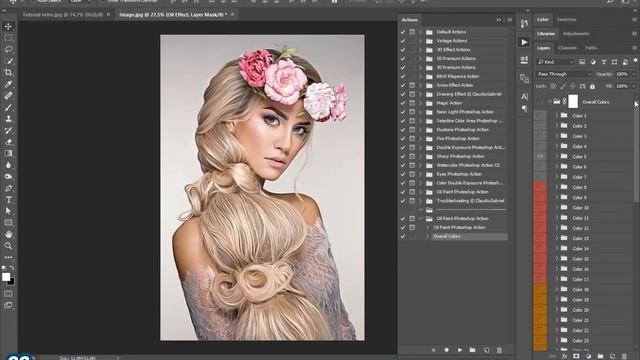Select the Pen tool
The width and height of the screenshot is (640, 360).
(8, 188)
